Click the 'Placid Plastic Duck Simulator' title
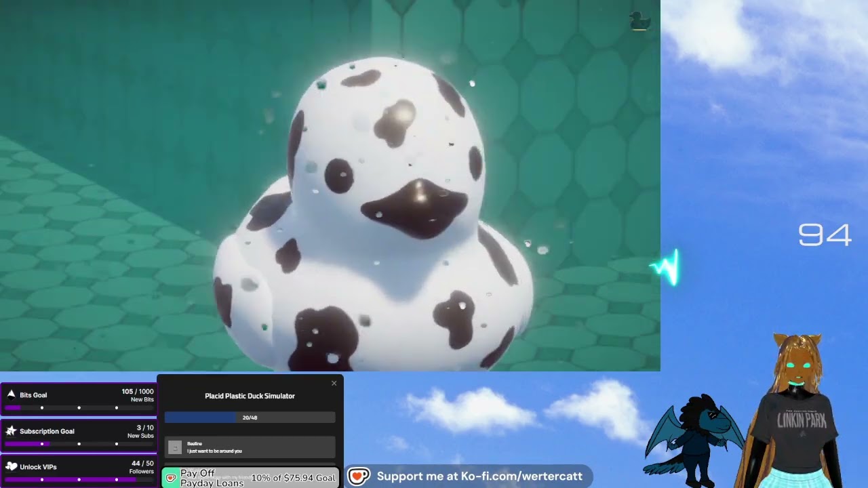 coord(250,396)
